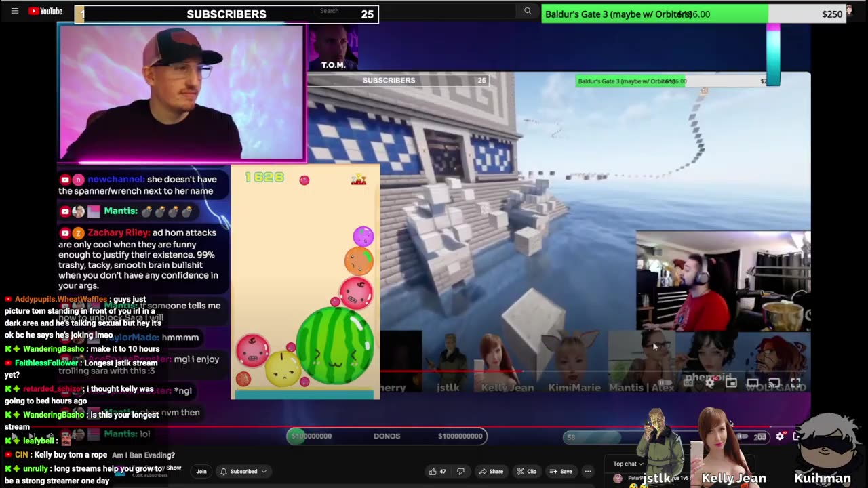Click the search magnifier icon

[x=528, y=11]
